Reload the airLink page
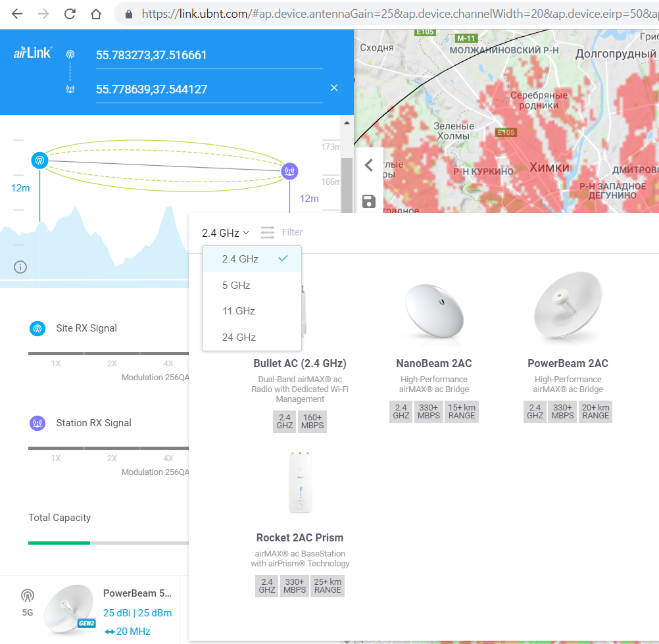This screenshot has height=644, width=659. click(x=70, y=14)
